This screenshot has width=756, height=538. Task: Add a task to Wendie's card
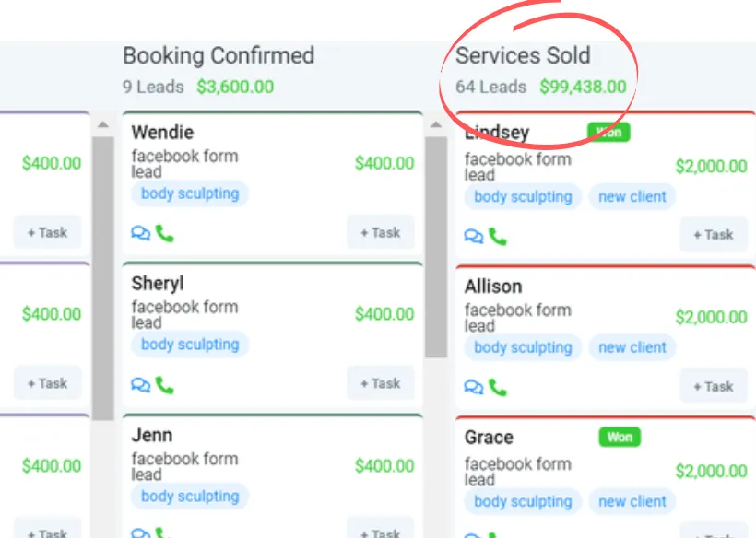(x=381, y=233)
